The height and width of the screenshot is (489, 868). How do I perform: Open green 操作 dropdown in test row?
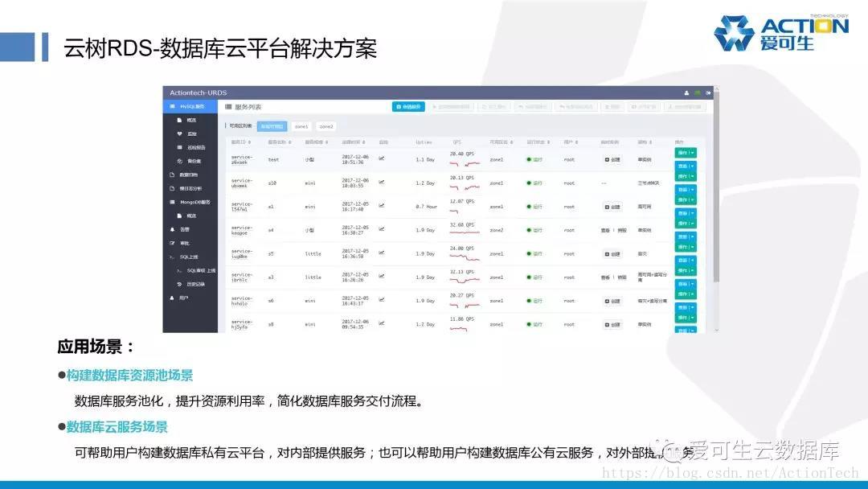(686, 152)
